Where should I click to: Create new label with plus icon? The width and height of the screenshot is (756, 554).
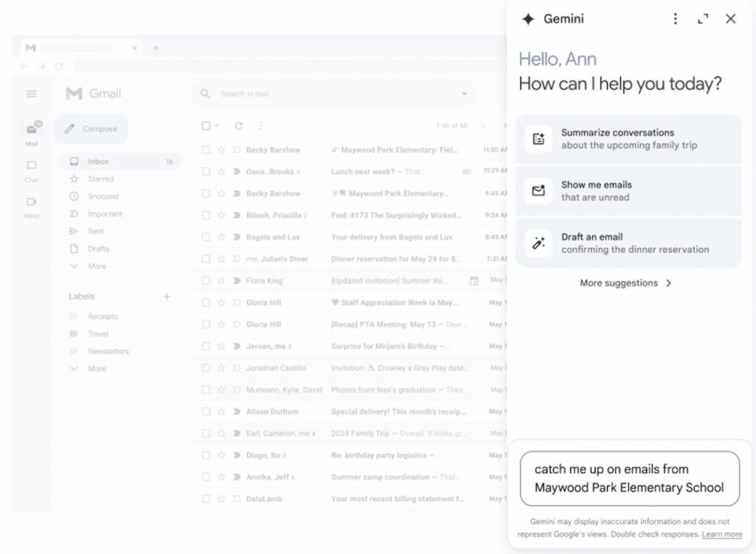167,296
